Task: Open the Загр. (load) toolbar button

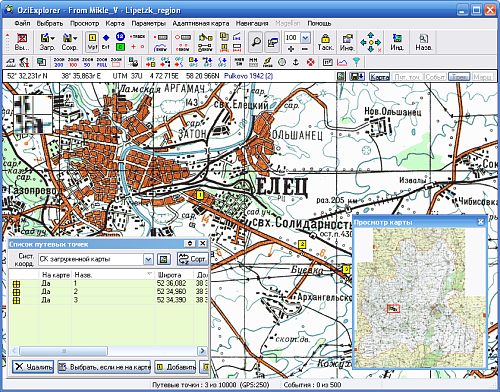Action: [47, 42]
